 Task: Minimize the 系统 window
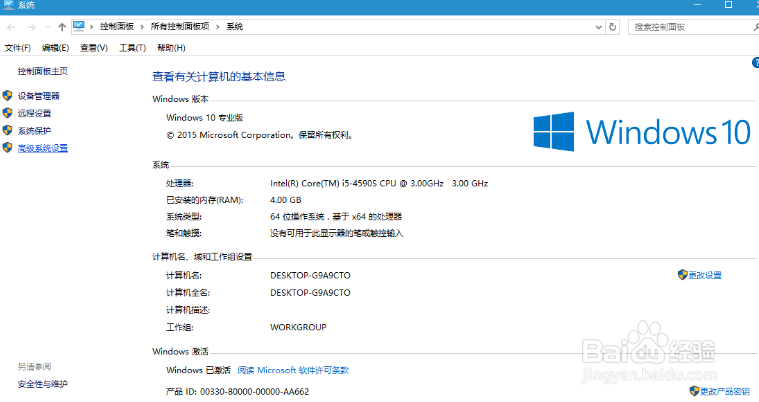click(698, 5)
